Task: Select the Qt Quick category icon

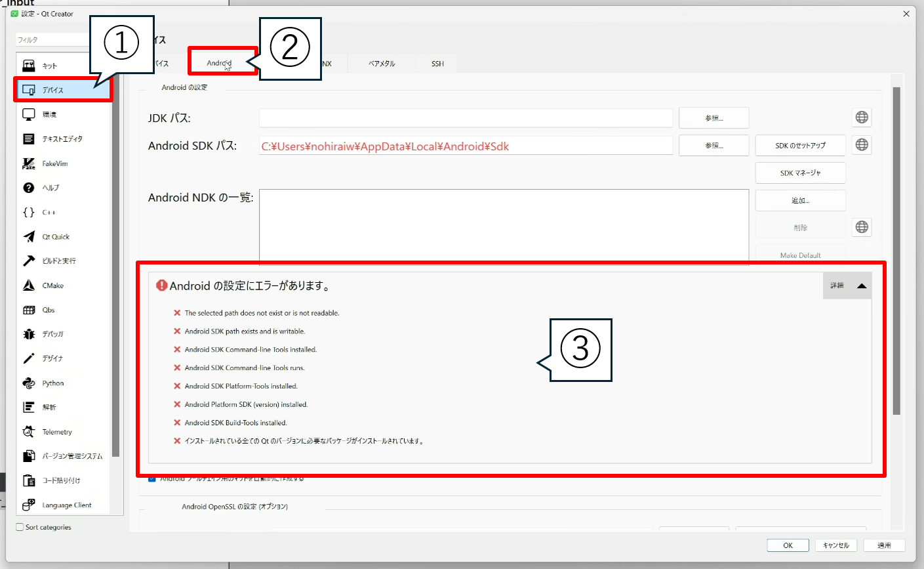Action: [29, 237]
